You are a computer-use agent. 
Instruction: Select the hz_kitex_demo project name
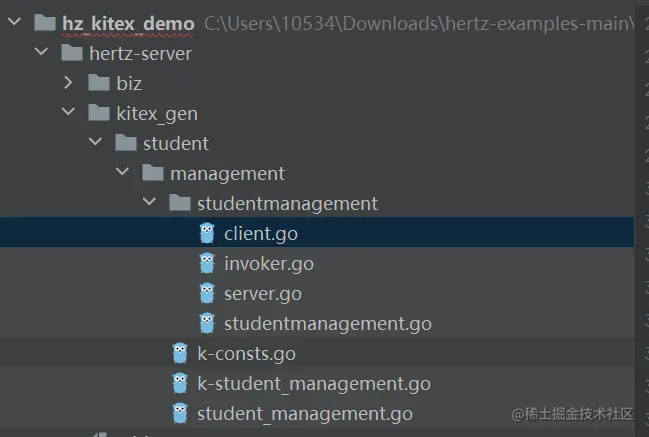pos(128,24)
